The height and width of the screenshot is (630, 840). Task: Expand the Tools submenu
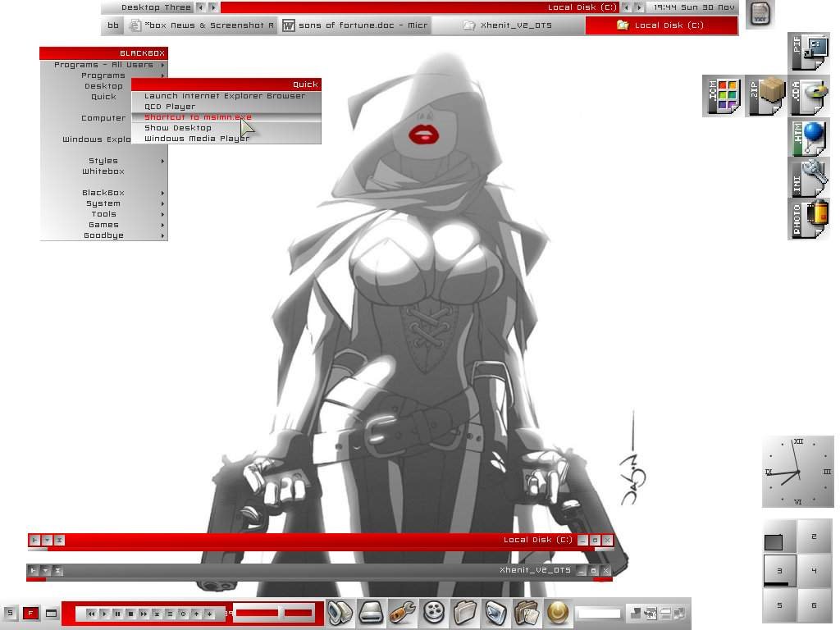[104, 214]
